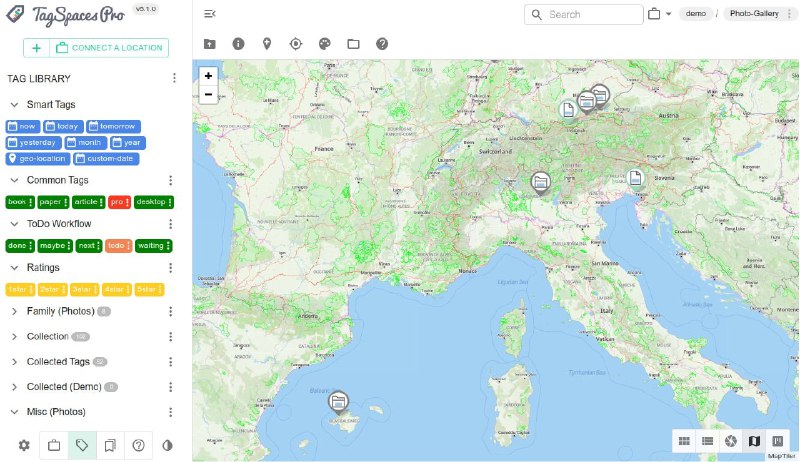Image resolution: width=800 pixels, height=462 pixels.
Task: Open the location switcher dropdown arrow
Action: [x=668, y=15]
